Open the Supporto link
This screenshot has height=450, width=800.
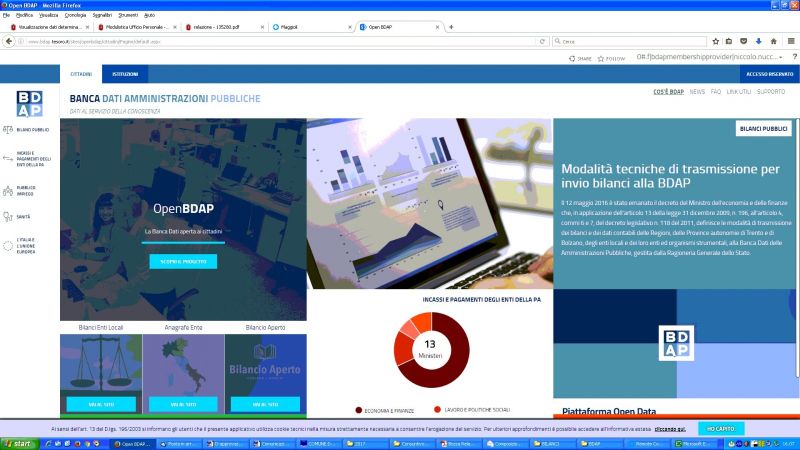click(x=771, y=92)
